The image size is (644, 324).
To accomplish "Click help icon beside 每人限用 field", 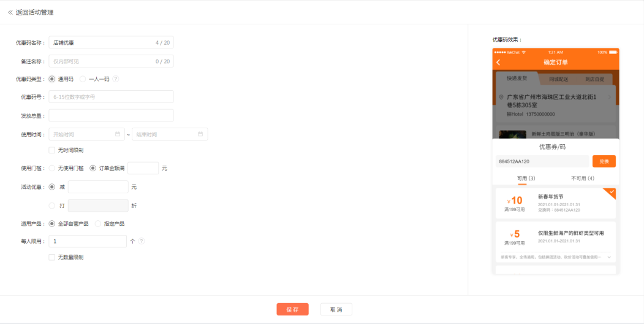I will (x=142, y=241).
